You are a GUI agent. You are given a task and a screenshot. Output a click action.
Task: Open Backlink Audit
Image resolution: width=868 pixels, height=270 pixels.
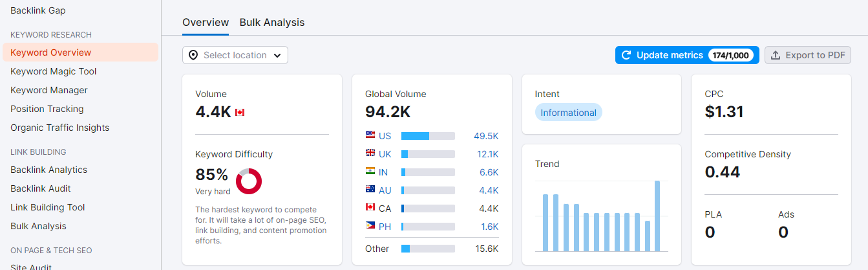(41, 188)
